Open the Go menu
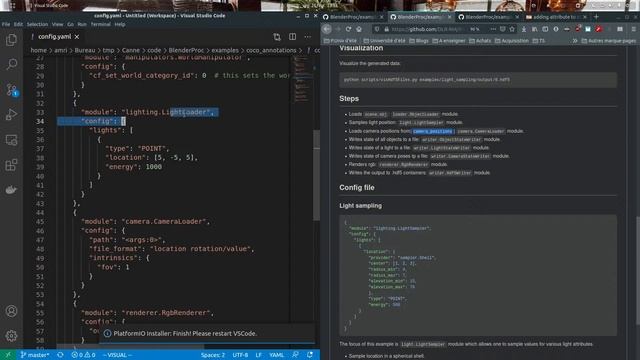Screen dimensions: 640x360 pyautogui.click(x=71, y=24)
